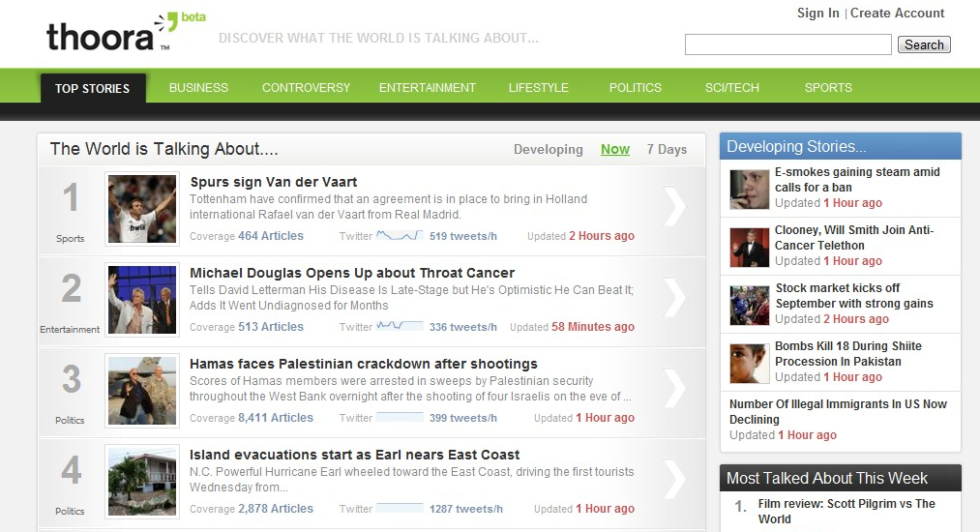The image size is (980, 532).
Task: Open headline Hamas faces Palestinian crackdown
Action: pyautogui.click(x=363, y=364)
